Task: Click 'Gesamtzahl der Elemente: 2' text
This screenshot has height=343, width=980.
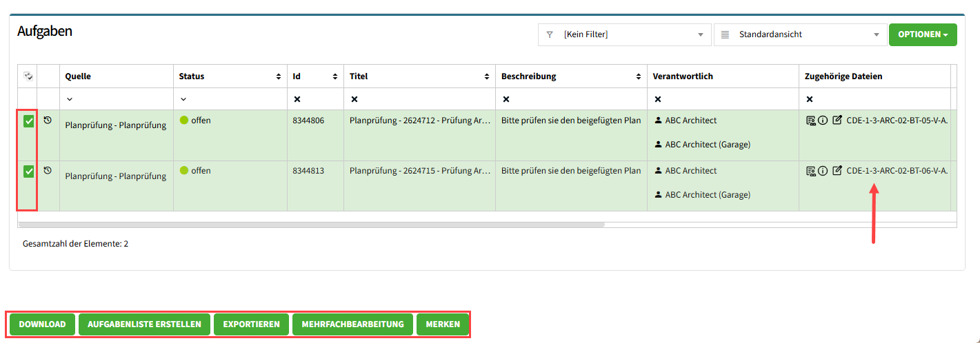Action: [75, 244]
